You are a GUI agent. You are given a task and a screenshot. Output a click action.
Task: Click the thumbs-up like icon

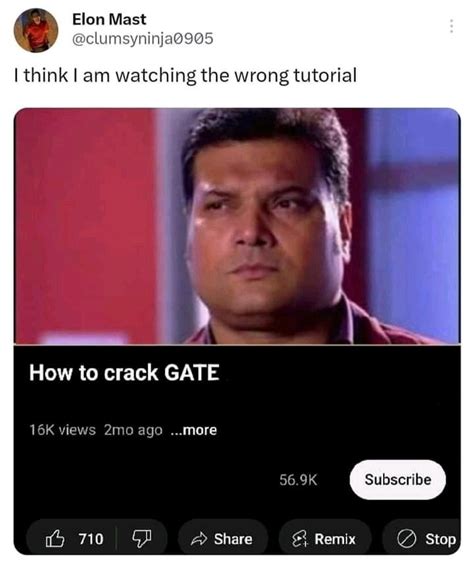pos(55,539)
